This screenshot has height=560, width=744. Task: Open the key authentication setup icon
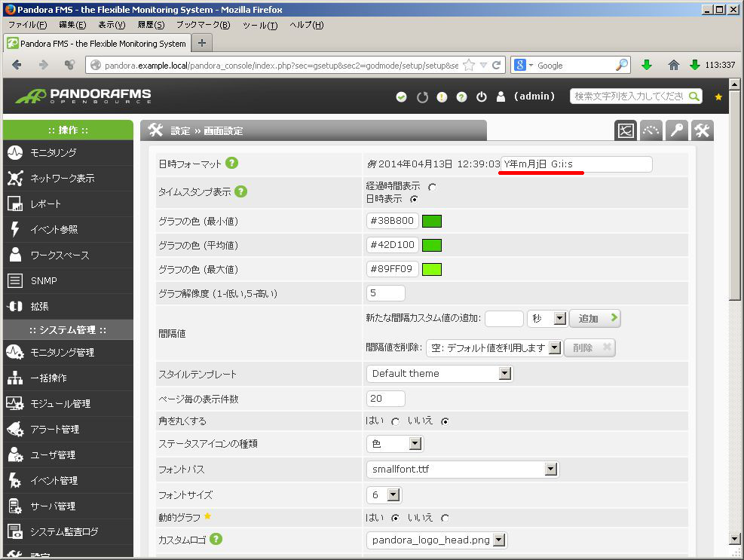tap(677, 130)
